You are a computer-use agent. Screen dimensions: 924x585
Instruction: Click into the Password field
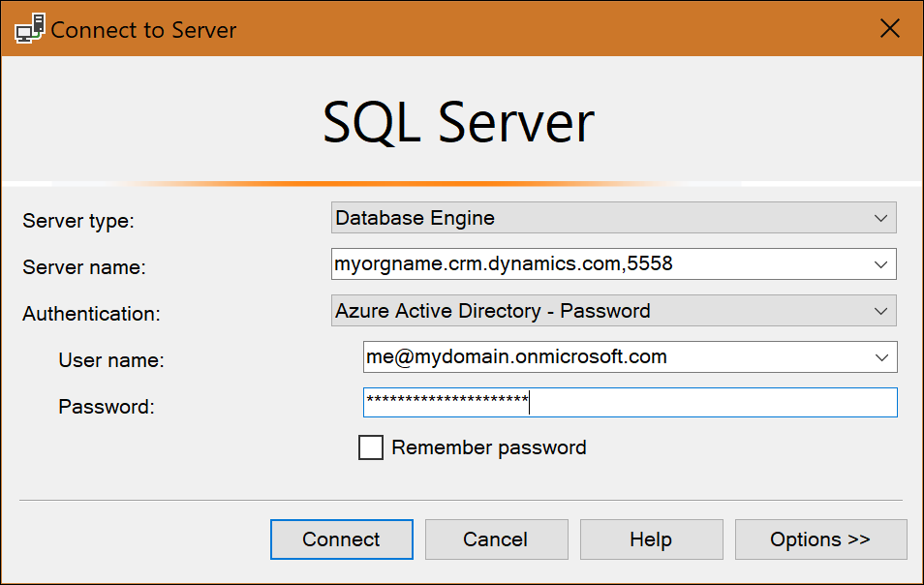click(x=630, y=402)
